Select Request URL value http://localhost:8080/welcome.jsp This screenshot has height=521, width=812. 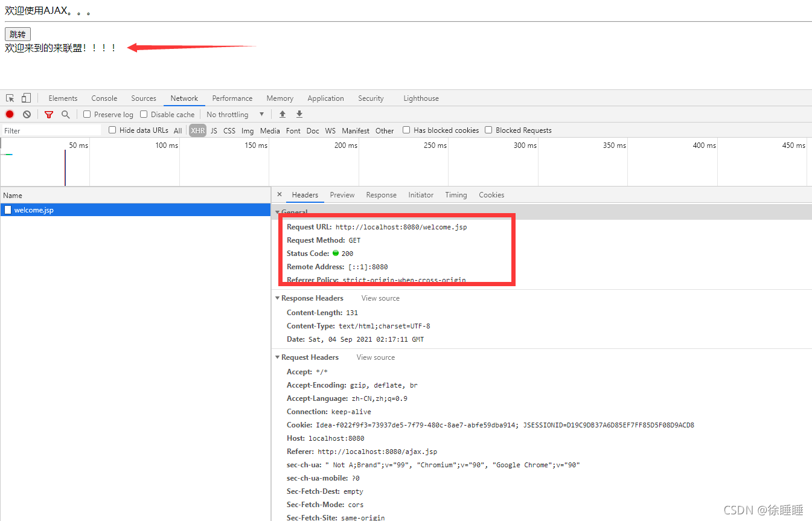401,227
